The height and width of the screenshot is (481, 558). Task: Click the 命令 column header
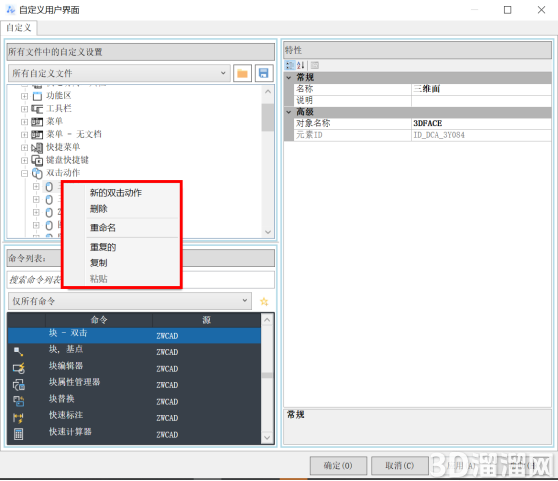point(99,320)
